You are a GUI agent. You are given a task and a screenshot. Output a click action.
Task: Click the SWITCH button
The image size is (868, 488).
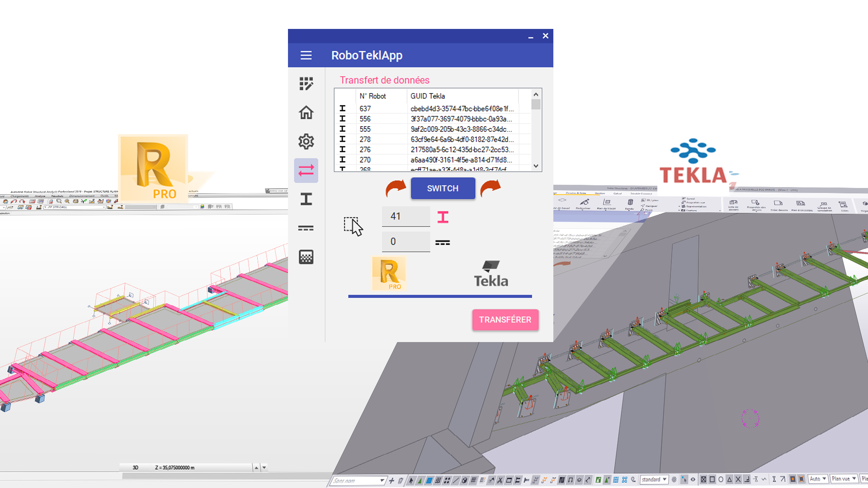[x=443, y=188]
